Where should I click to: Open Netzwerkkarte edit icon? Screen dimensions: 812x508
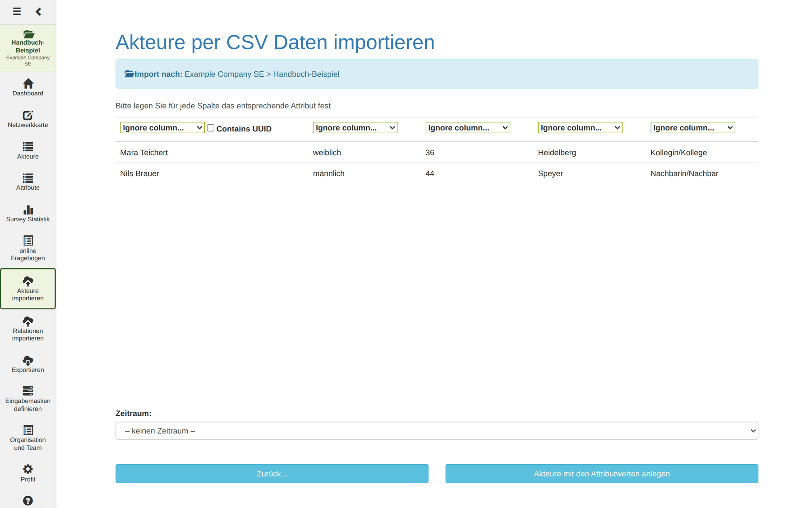click(28, 115)
